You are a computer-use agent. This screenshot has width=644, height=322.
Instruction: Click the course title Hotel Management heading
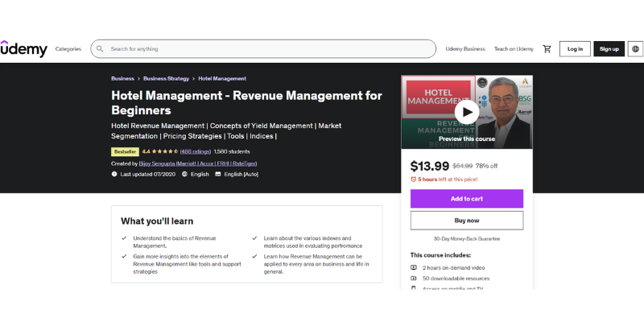click(247, 103)
